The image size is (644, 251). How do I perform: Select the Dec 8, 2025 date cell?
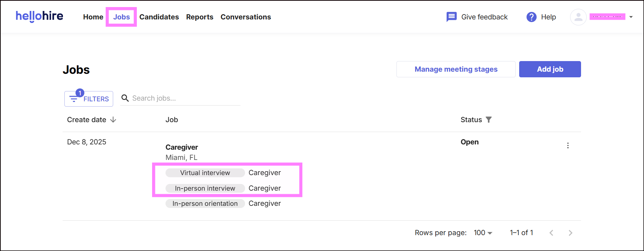pos(87,142)
